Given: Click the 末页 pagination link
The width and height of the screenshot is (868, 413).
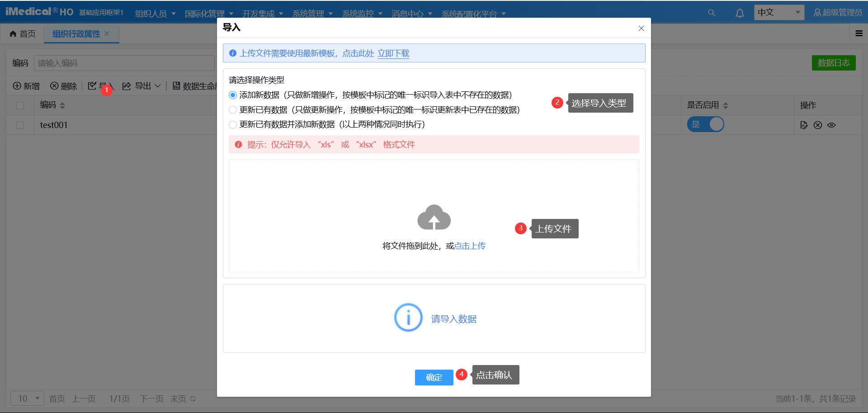Looking at the screenshot, I should tap(178, 399).
